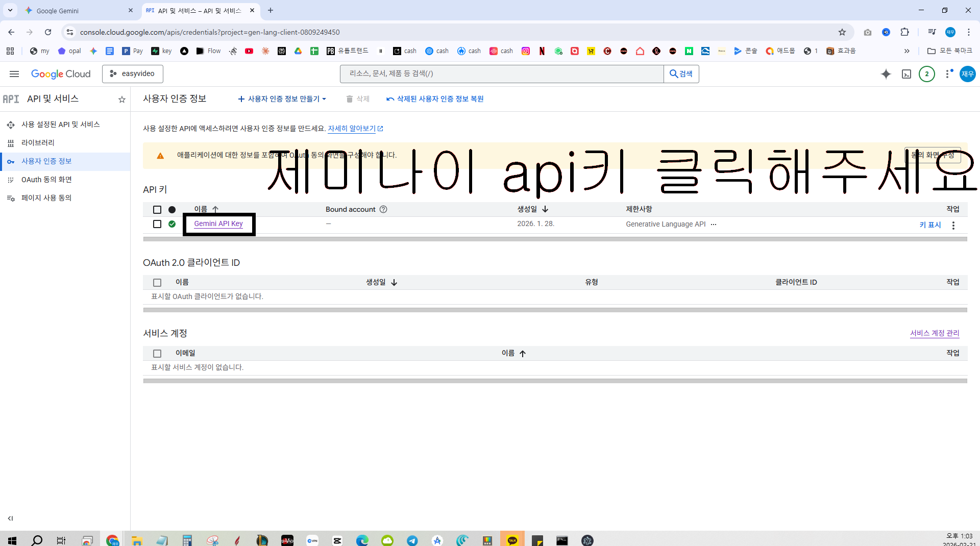Click 키 표시 to show key
Screen dimensions: 980x546
coord(930,225)
